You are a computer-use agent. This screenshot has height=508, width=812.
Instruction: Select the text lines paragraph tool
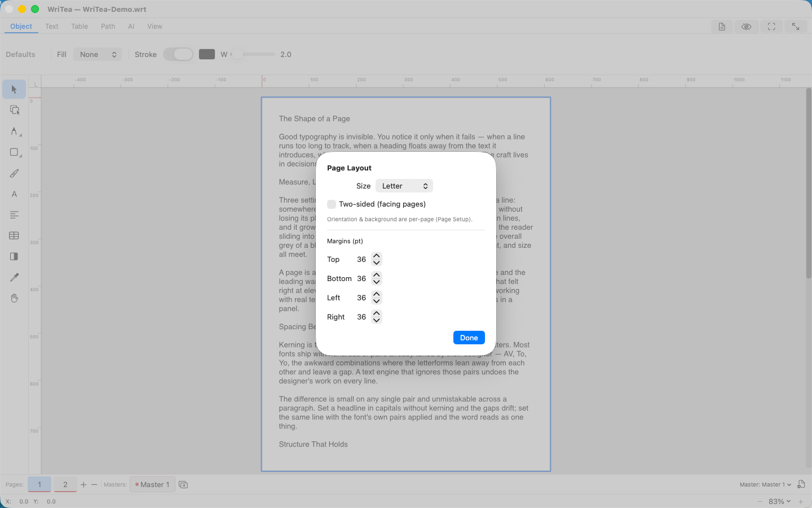(14, 215)
